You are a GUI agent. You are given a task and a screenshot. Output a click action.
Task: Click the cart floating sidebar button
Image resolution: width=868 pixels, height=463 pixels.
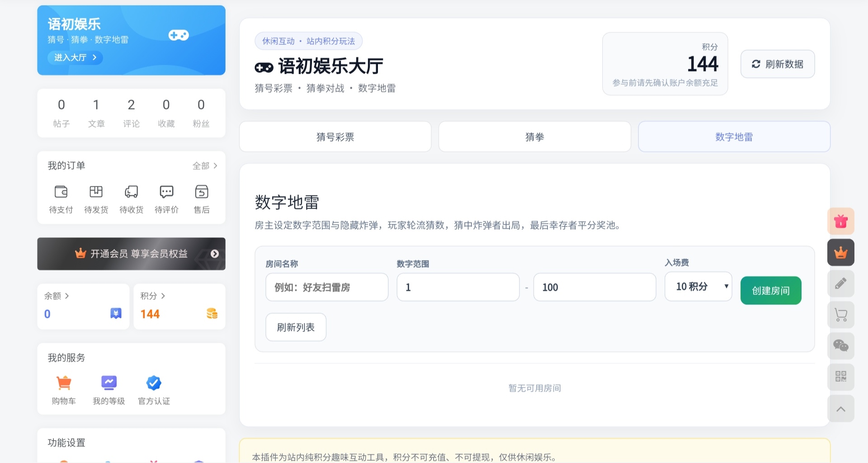[x=841, y=315]
